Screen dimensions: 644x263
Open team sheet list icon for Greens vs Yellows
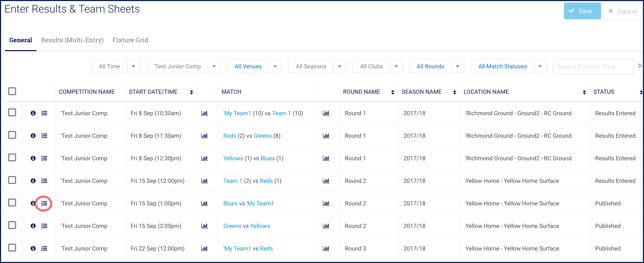click(44, 226)
